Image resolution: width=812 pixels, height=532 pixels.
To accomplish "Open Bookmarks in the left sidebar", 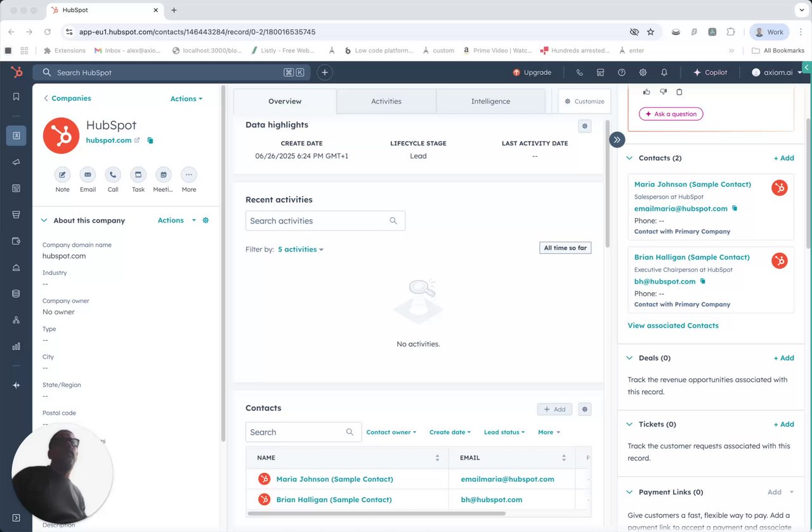I will [x=16, y=96].
